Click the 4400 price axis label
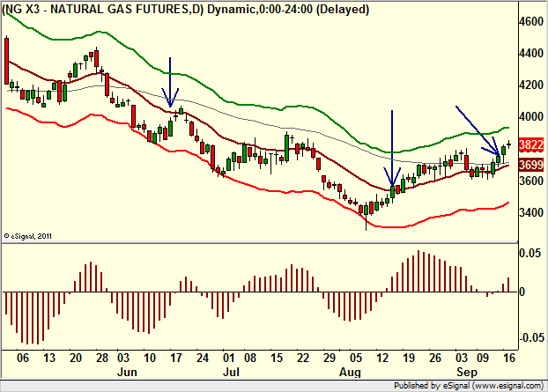The height and width of the screenshot is (392, 548). [531, 54]
